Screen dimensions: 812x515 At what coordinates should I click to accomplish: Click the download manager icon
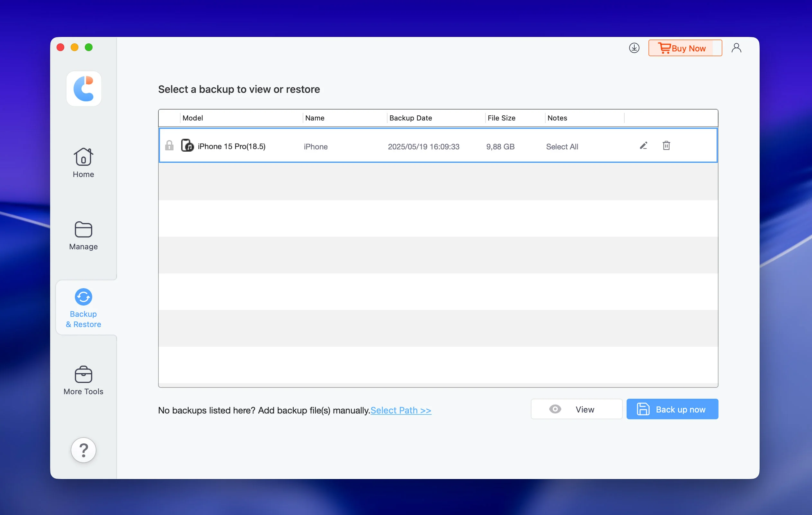tap(634, 48)
